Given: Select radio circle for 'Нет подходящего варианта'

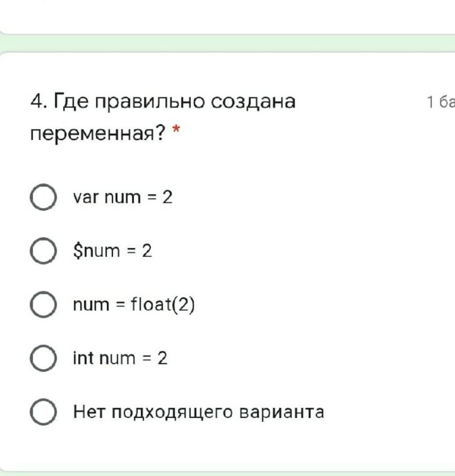Looking at the screenshot, I should [43, 412].
